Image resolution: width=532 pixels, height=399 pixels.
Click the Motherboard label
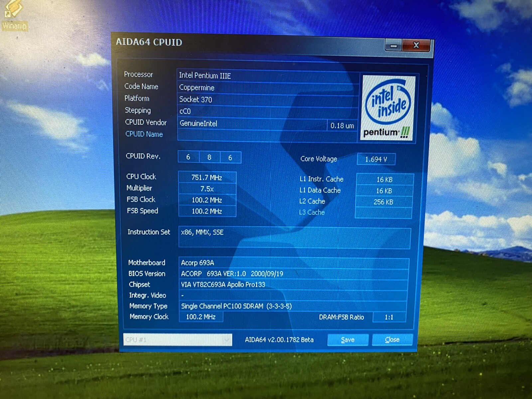coord(147,263)
